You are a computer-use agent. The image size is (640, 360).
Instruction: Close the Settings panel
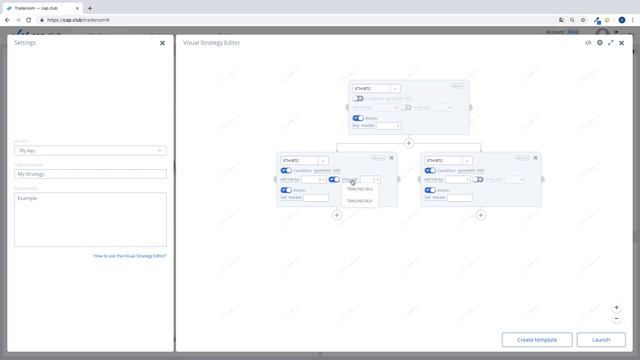[162, 42]
